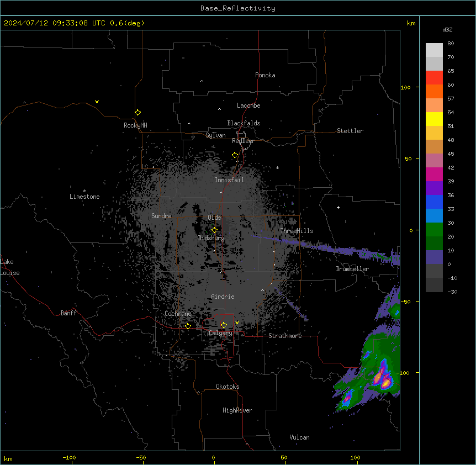The width and height of the screenshot is (476, 465).
Task: Click the -100 tick on the bottom km axis
Action: pyautogui.click(x=69, y=458)
